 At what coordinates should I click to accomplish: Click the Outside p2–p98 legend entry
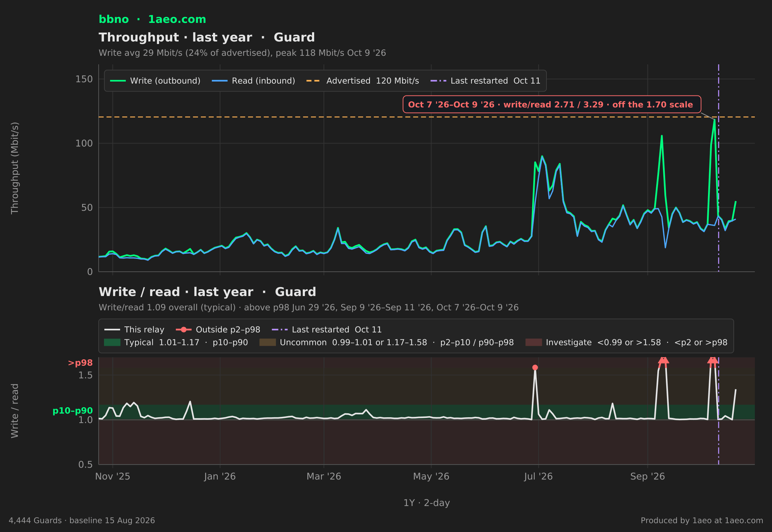click(218, 330)
